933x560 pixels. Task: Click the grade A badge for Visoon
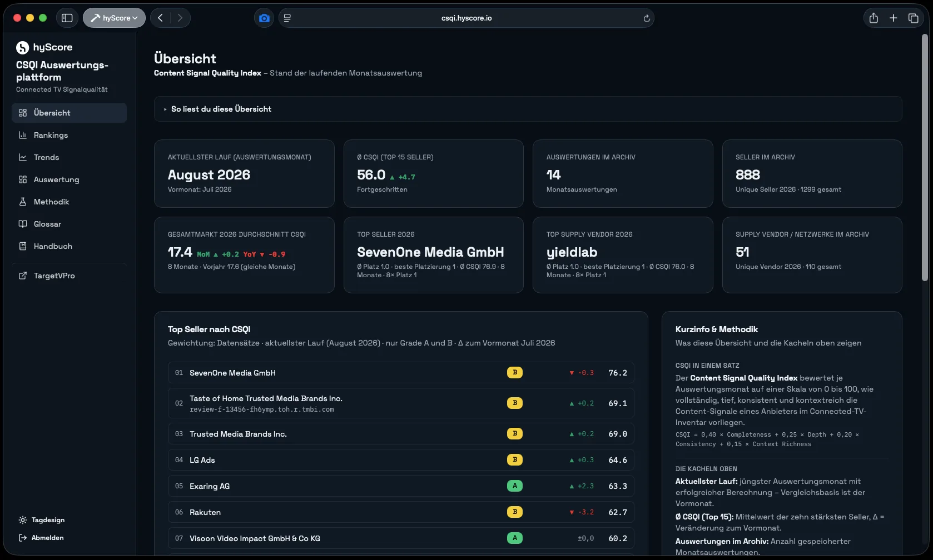[x=515, y=538]
